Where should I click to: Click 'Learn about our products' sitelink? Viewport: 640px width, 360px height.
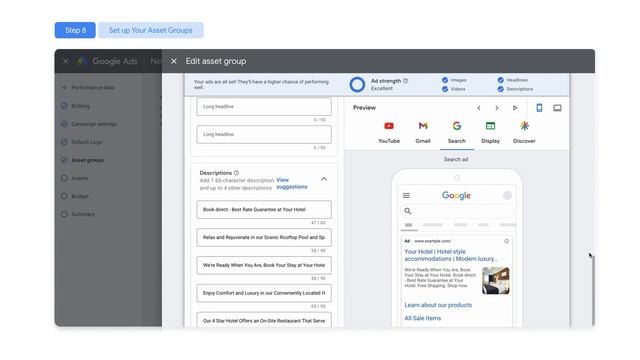[x=438, y=305]
